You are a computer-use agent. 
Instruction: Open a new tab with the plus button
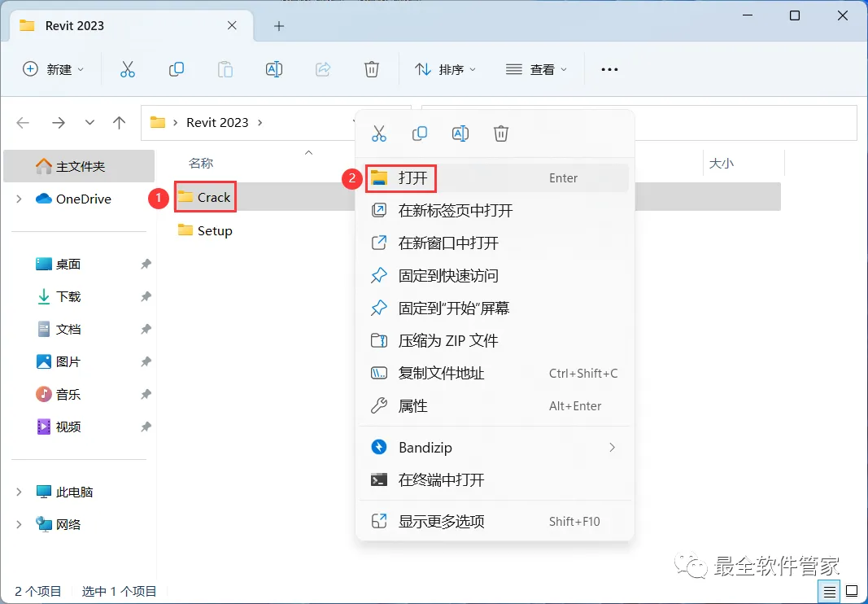[279, 26]
